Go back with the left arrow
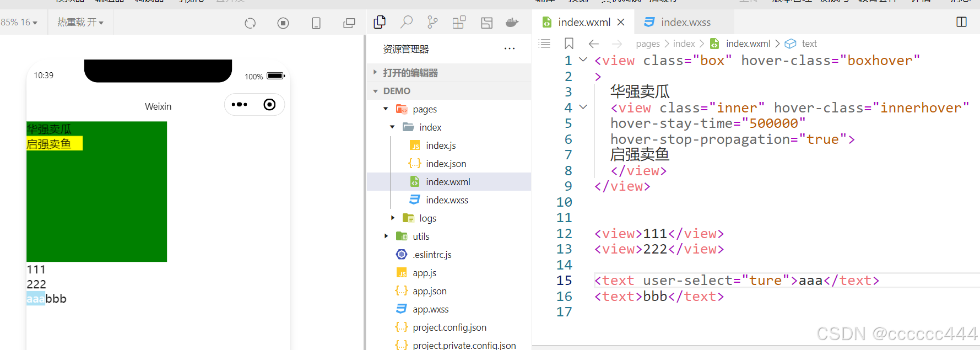This screenshot has height=350, width=980. click(593, 44)
